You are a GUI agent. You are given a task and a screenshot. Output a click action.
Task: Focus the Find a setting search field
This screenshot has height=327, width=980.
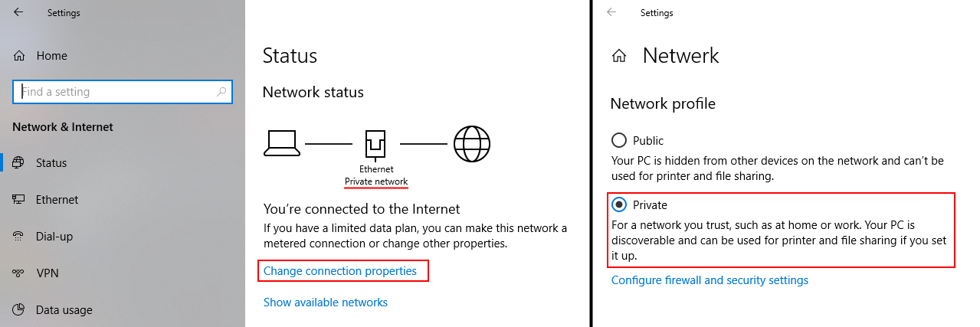click(122, 92)
